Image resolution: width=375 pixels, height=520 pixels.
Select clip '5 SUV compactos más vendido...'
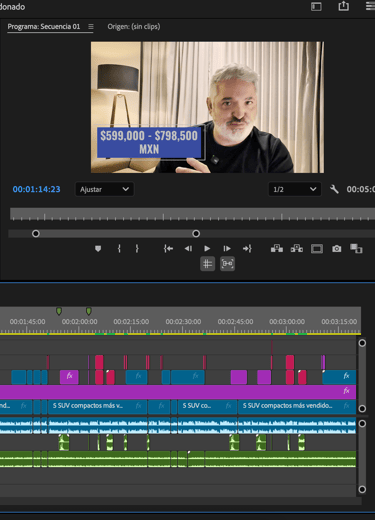pos(297,407)
